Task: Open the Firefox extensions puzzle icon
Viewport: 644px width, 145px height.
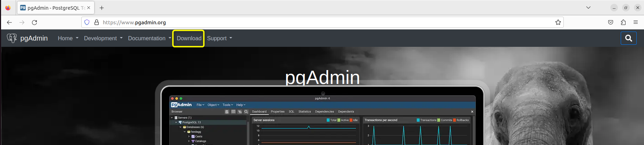Action: pos(623,22)
